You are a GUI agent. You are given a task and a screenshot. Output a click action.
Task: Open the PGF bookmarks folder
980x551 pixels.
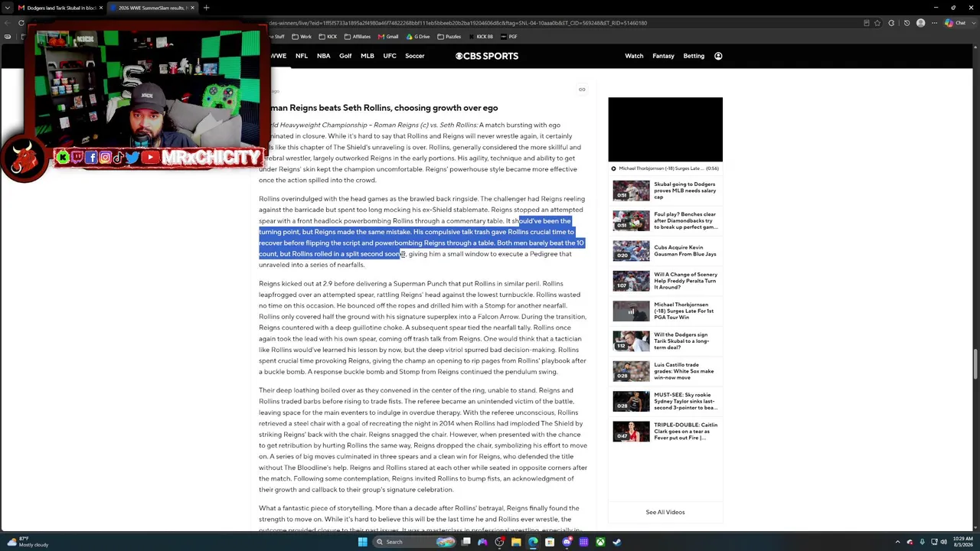click(x=509, y=37)
